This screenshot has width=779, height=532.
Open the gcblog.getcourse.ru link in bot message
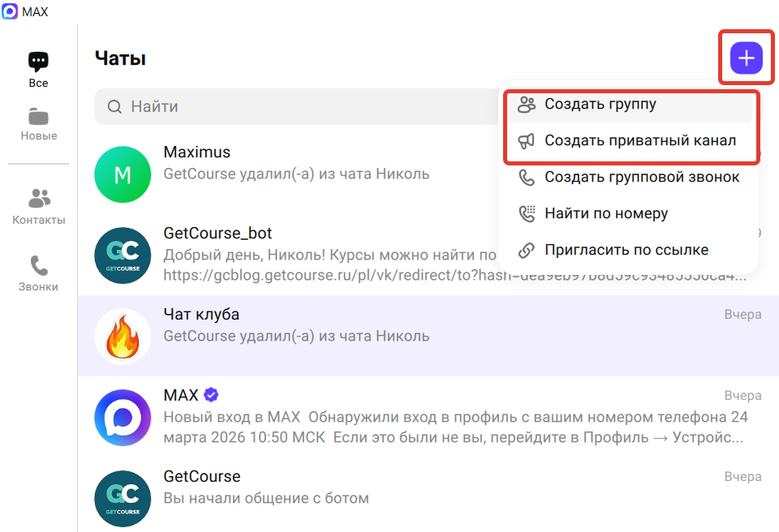tap(308, 273)
